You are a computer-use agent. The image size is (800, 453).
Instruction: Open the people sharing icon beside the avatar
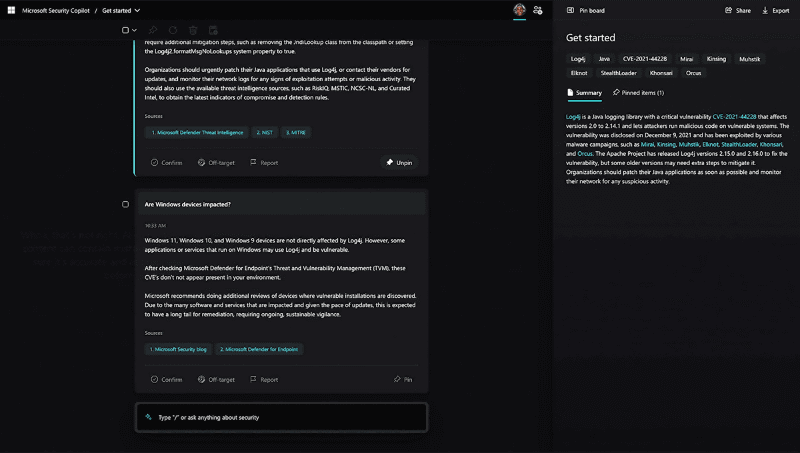[538, 10]
